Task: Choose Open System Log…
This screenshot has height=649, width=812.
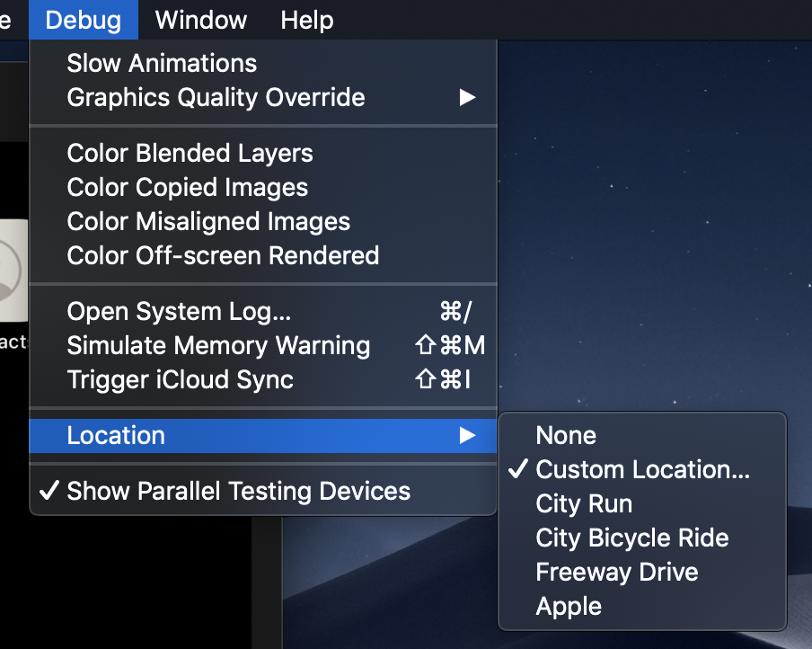Action: pos(263,311)
